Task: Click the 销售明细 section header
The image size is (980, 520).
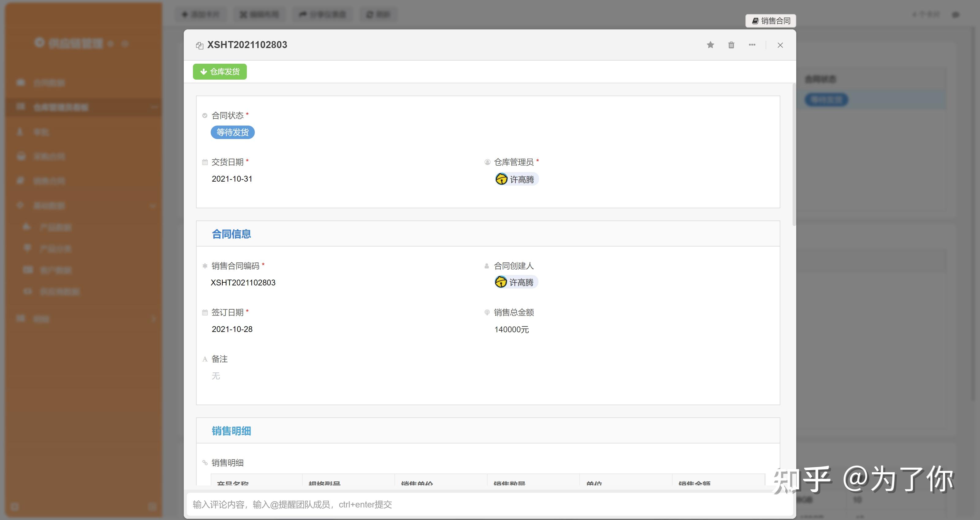Action: click(x=488, y=431)
